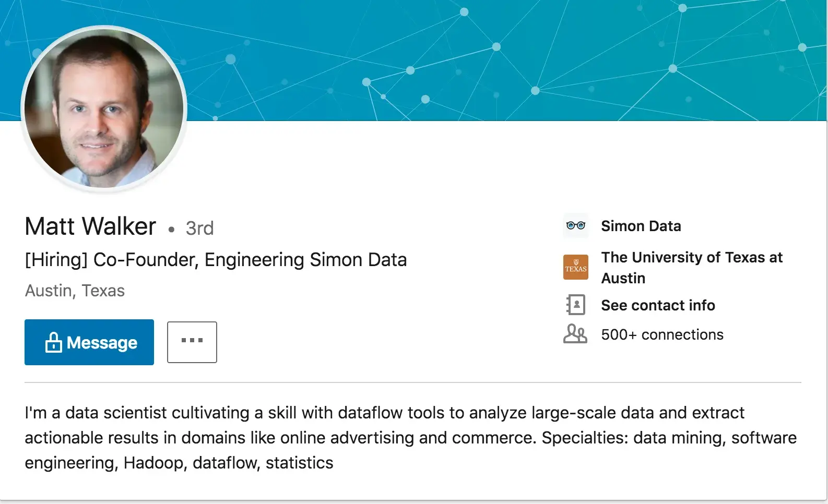This screenshot has height=504, width=828.
Task: Open the three-dot more actions menu
Action: (192, 342)
